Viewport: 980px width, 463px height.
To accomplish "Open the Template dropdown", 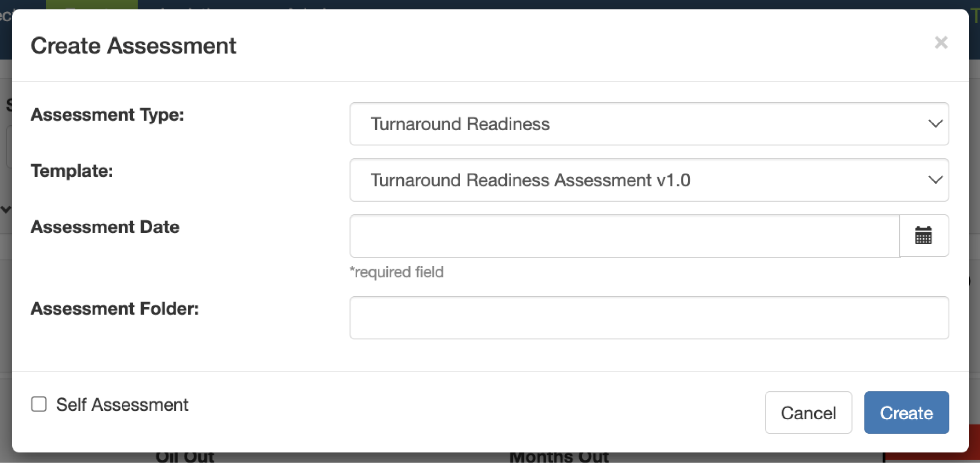I will 649,180.
